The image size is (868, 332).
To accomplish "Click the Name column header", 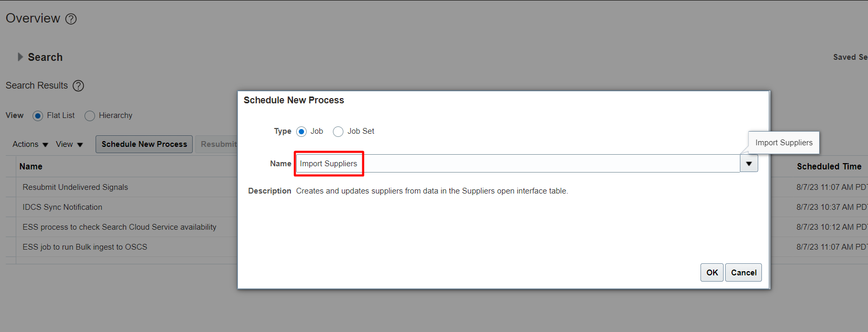I will click(x=30, y=166).
